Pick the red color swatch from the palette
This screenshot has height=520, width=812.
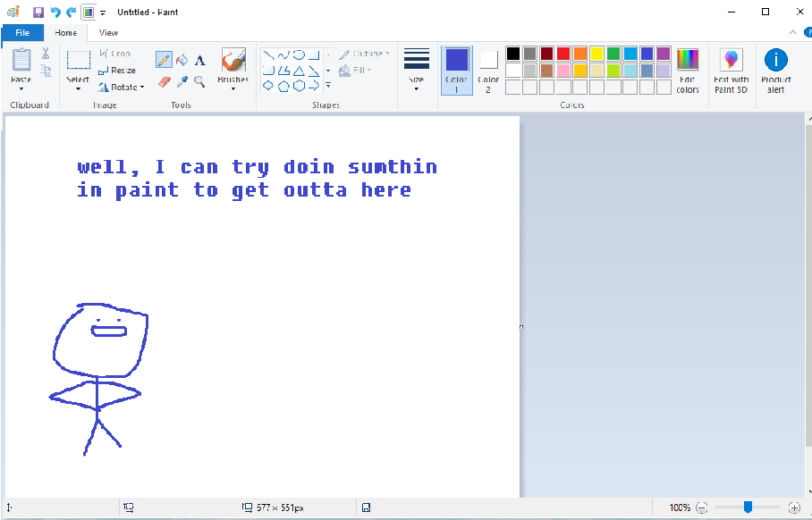[x=563, y=54]
